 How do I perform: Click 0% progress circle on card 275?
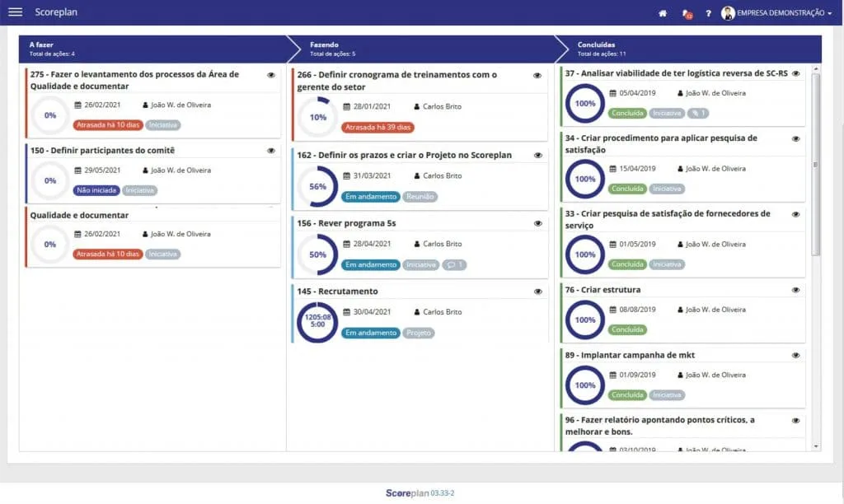point(50,115)
